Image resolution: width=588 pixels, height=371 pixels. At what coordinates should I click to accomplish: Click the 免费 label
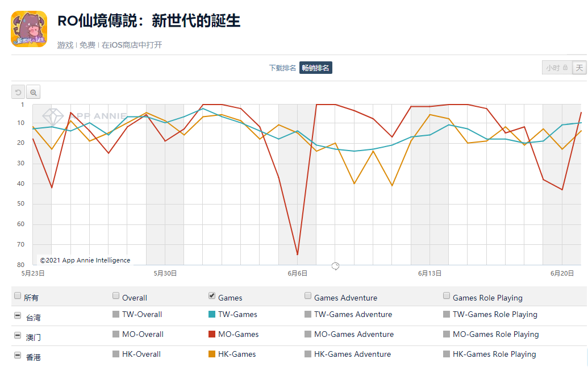pos(87,45)
